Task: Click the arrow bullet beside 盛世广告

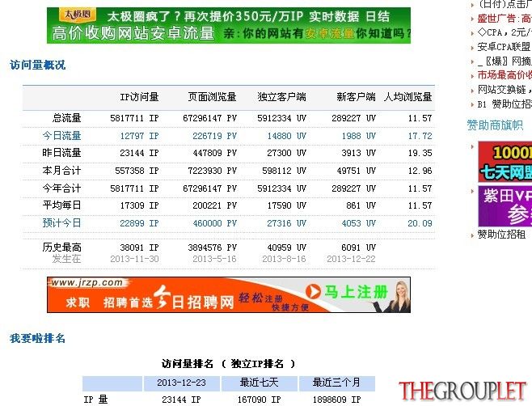Action: 472,19
